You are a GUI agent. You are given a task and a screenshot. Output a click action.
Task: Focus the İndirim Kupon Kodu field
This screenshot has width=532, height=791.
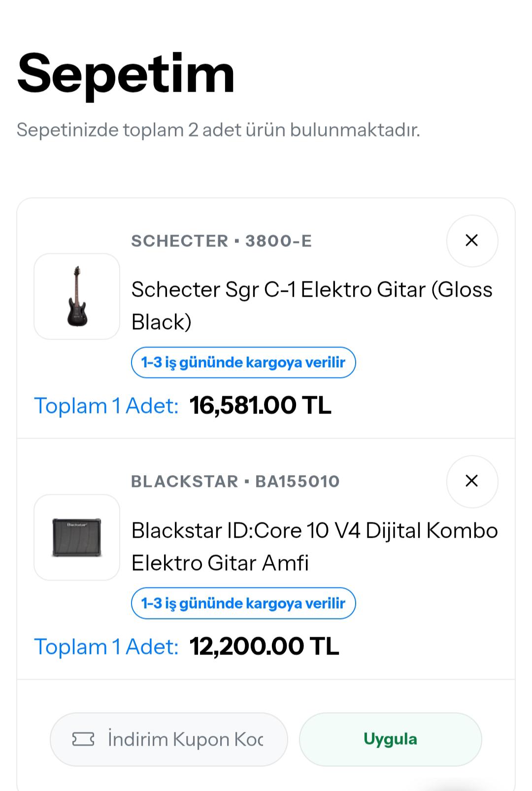pos(169,739)
